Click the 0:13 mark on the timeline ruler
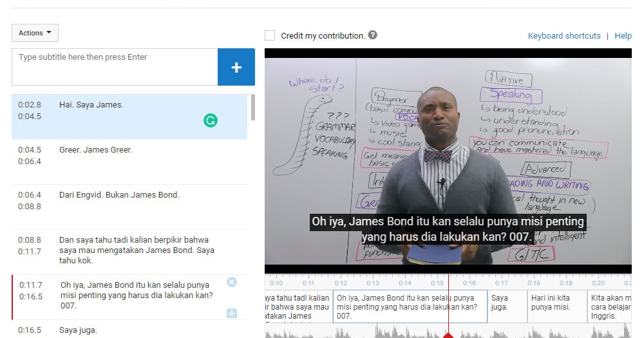The height and width of the screenshot is (338, 644). click(x=372, y=283)
